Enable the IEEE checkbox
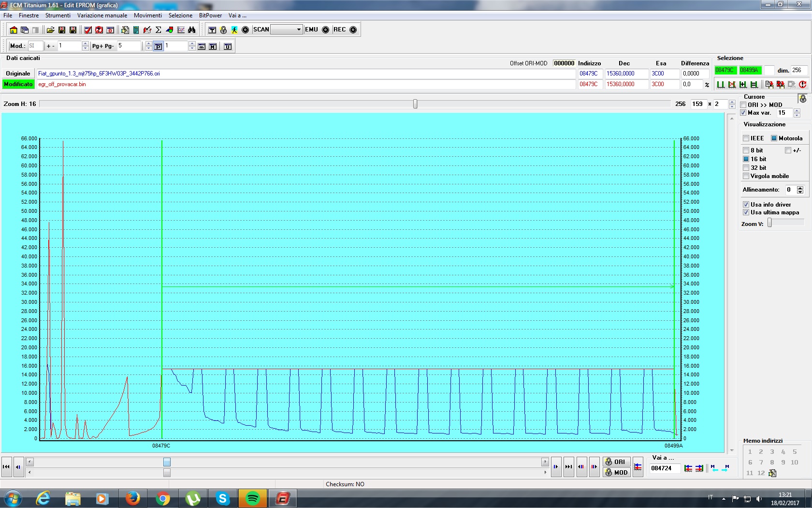 (746, 138)
